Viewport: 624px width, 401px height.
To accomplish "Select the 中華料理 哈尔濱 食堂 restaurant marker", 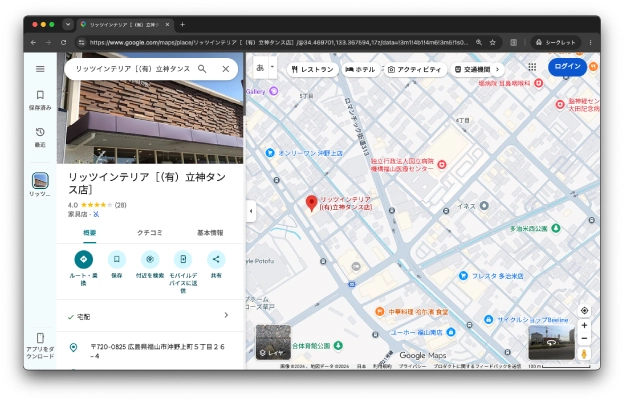I will click(x=380, y=311).
